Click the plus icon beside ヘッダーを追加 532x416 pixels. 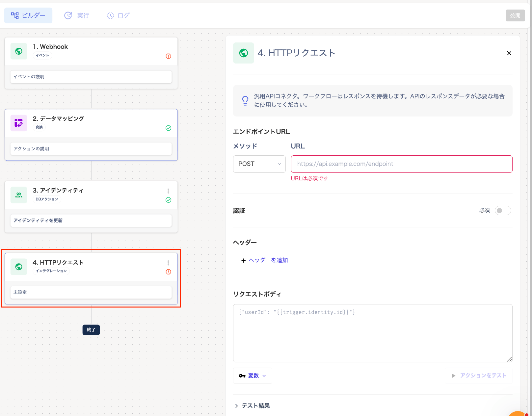243,260
